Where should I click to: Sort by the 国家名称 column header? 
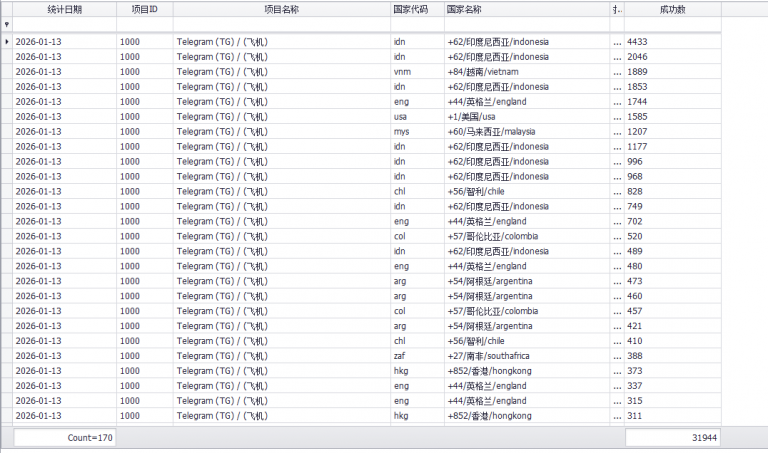(x=527, y=9)
